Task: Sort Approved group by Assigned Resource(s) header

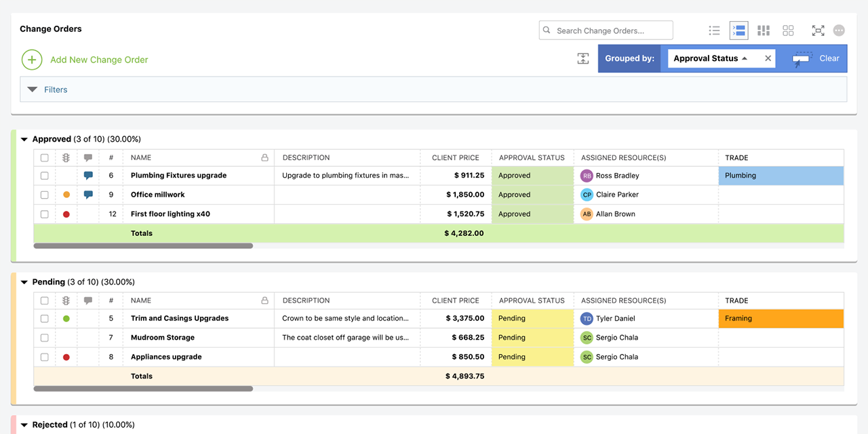Action: [x=623, y=158]
